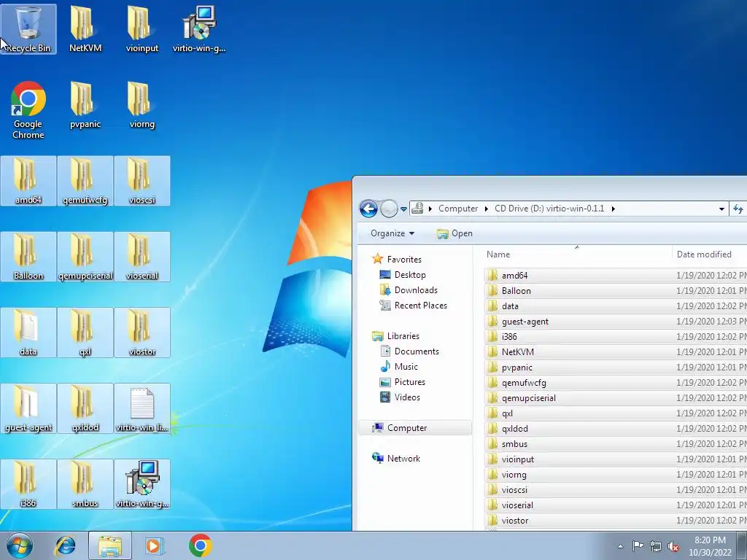Image resolution: width=747 pixels, height=560 pixels.
Task: Select the vioscsi desktop folder
Action: [142, 181]
